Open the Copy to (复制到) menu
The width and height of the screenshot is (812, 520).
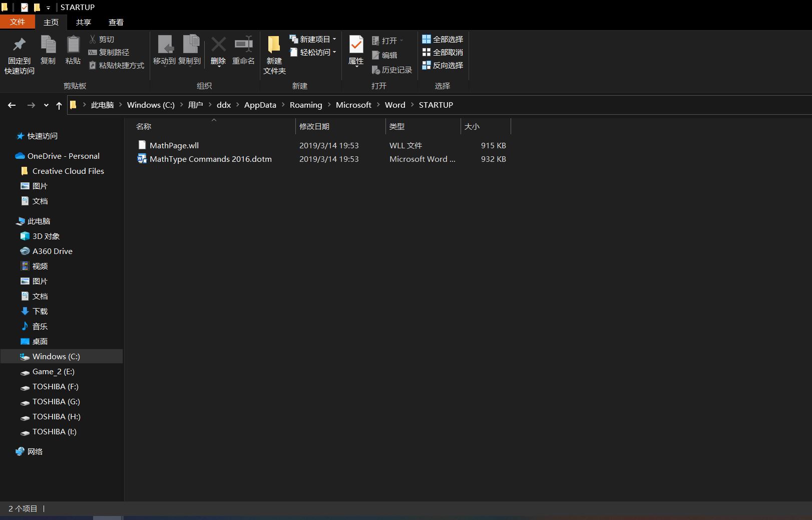coord(190,50)
